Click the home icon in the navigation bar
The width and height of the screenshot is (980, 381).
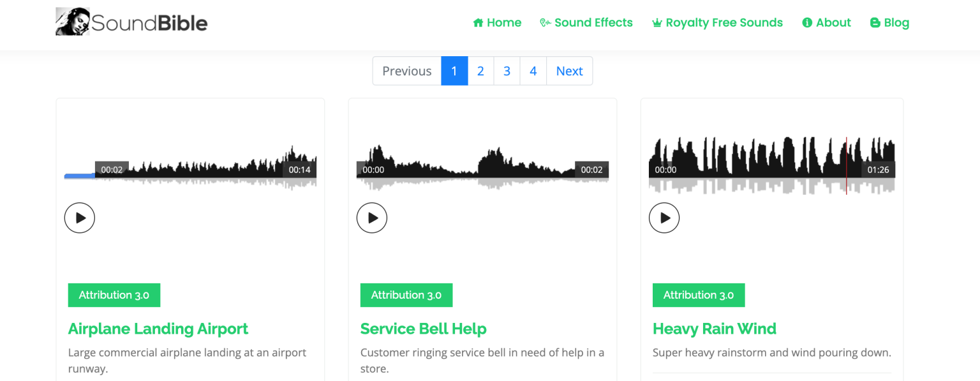(477, 22)
